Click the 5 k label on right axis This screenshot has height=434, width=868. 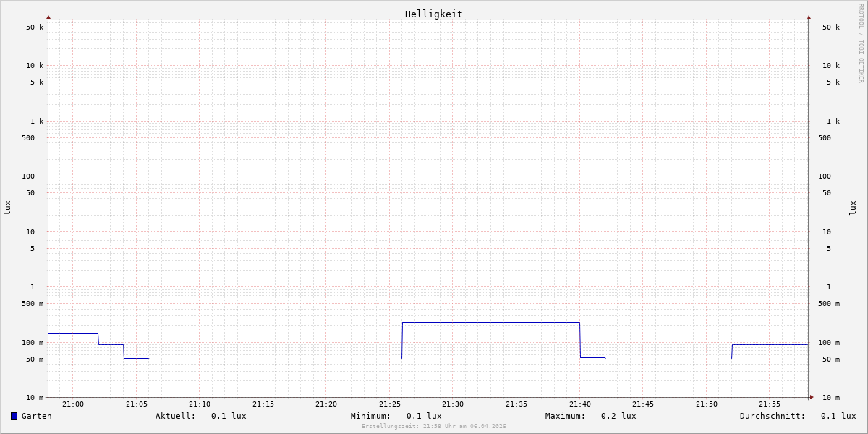pos(833,82)
